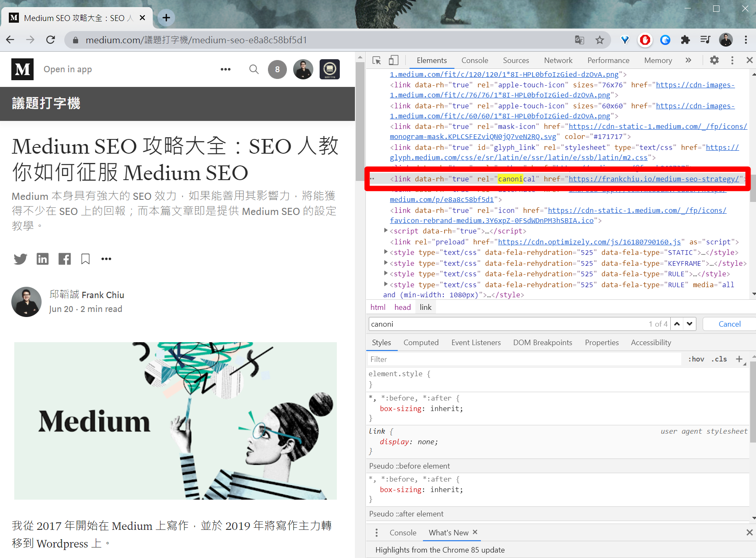Expand the KEYFRAME style element
Image resolution: width=756 pixels, height=558 pixels.
386,263
